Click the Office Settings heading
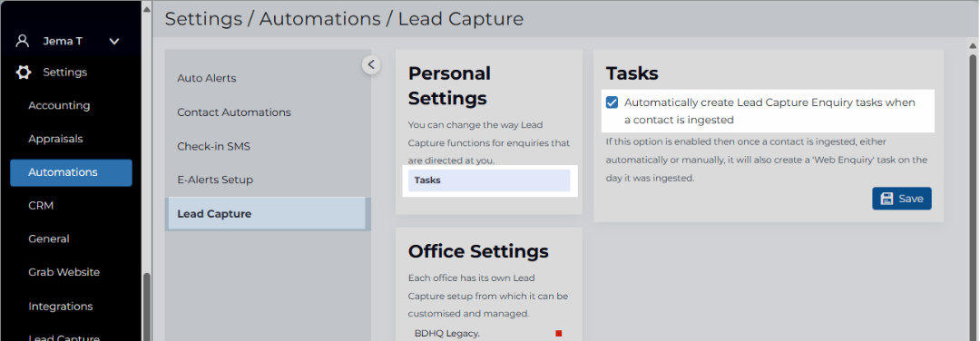Viewport: 980px width, 341px height. (x=478, y=251)
